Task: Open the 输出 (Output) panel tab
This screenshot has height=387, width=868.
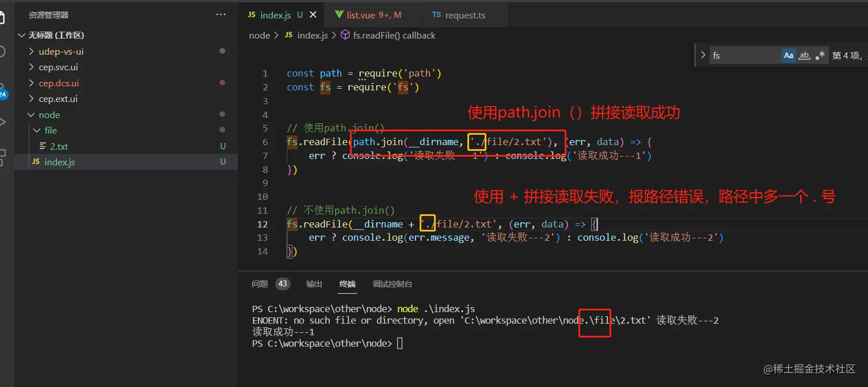Action: [x=314, y=284]
